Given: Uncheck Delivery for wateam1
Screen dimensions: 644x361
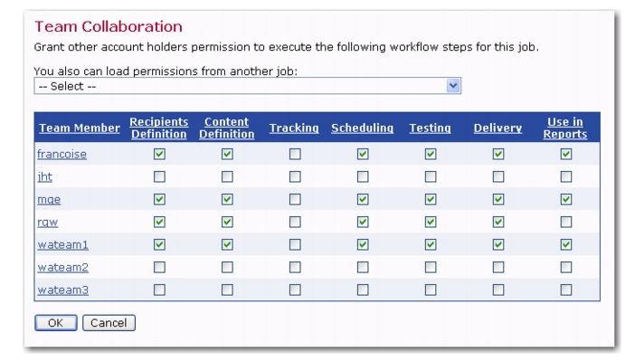Looking at the screenshot, I should tap(498, 244).
